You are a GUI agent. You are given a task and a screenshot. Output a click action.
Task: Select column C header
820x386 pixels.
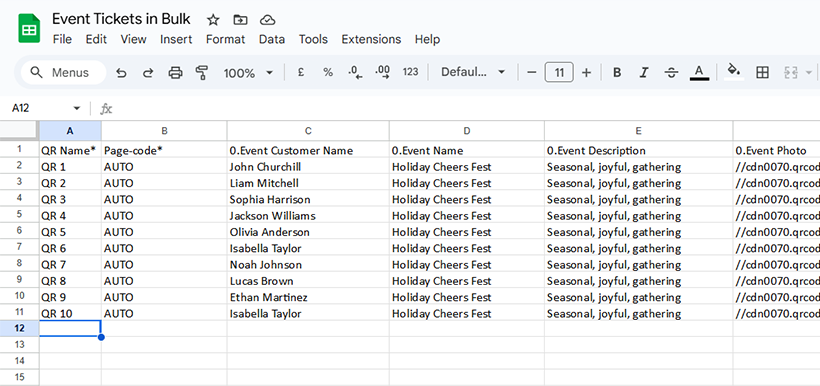click(308, 131)
